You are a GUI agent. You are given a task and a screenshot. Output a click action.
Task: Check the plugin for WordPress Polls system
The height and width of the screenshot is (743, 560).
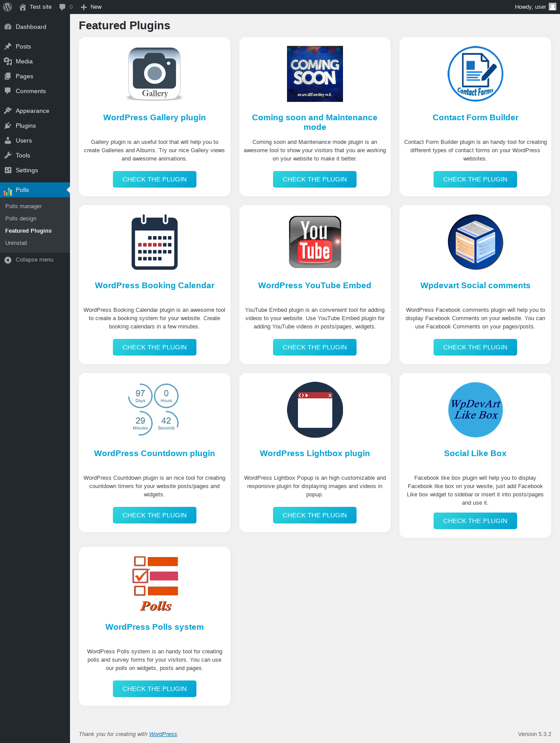click(154, 689)
